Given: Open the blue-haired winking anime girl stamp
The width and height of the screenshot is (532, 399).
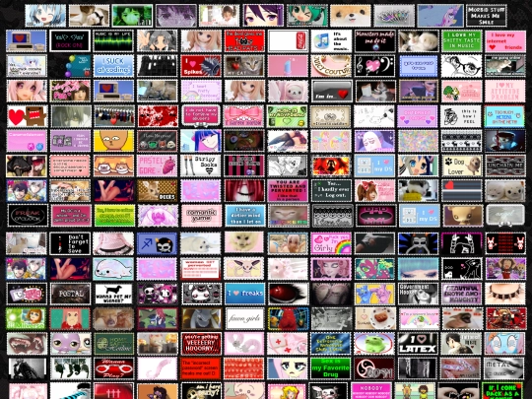Looking at the screenshot, I should tap(45, 16).
